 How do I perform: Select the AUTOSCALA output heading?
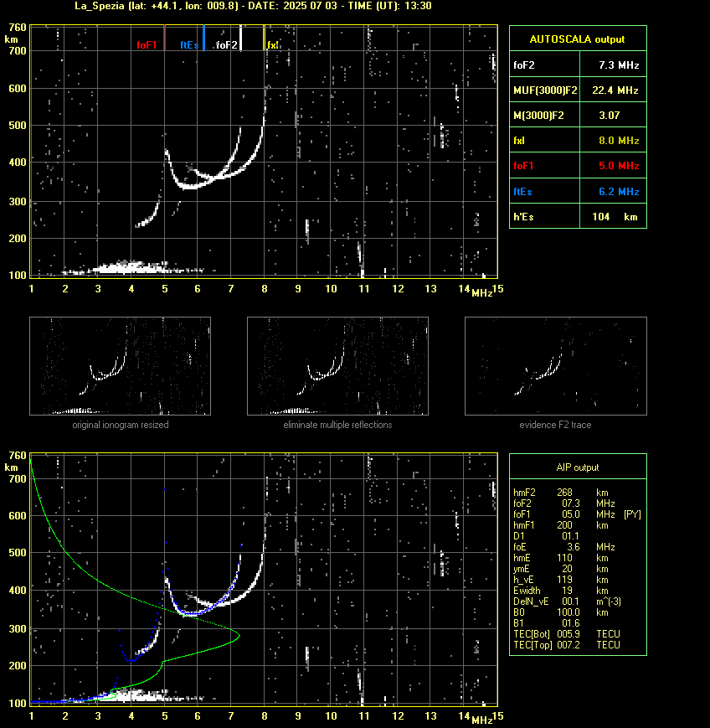(x=577, y=39)
